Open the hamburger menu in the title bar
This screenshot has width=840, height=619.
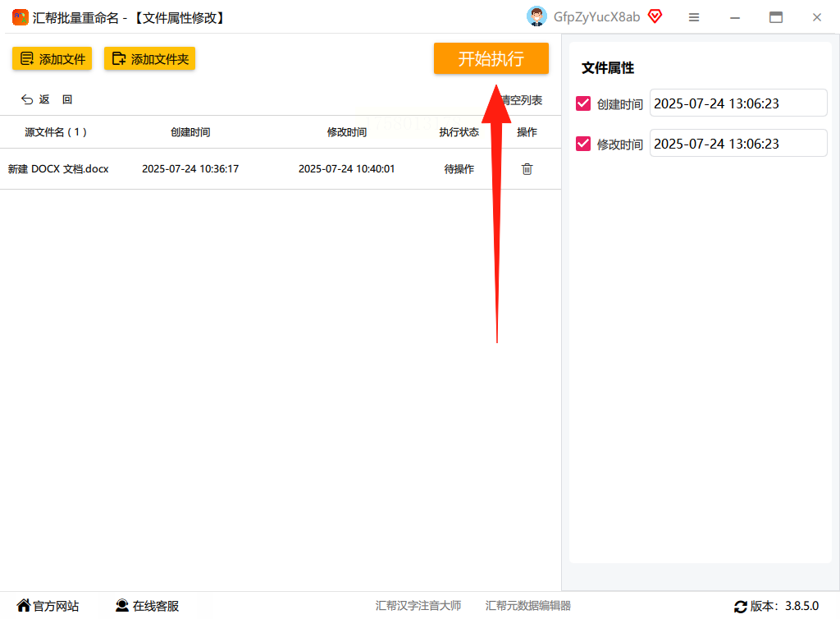tap(694, 18)
